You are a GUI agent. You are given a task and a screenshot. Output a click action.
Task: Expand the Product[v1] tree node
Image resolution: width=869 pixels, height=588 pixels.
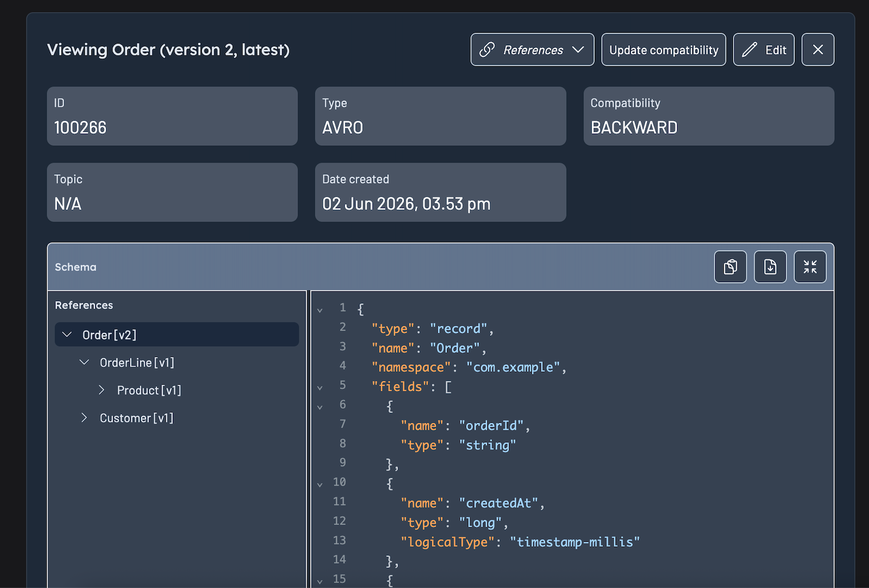(x=102, y=390)
